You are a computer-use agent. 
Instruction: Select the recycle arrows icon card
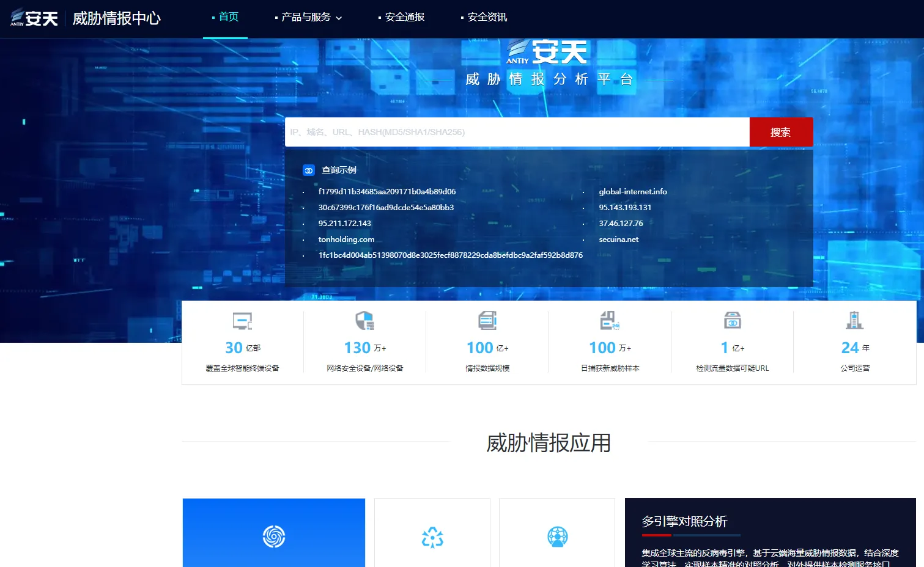432,533
